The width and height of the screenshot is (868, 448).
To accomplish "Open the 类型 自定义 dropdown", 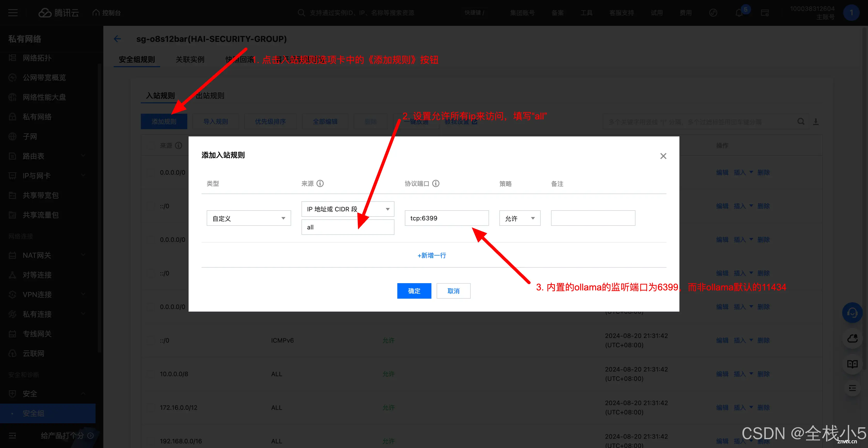I will tap(249, 218).
